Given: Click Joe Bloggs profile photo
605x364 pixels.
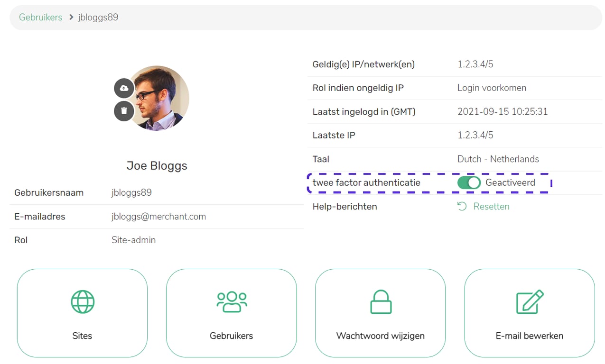Looking at the screenshot, I should click(x=157, y=98).
